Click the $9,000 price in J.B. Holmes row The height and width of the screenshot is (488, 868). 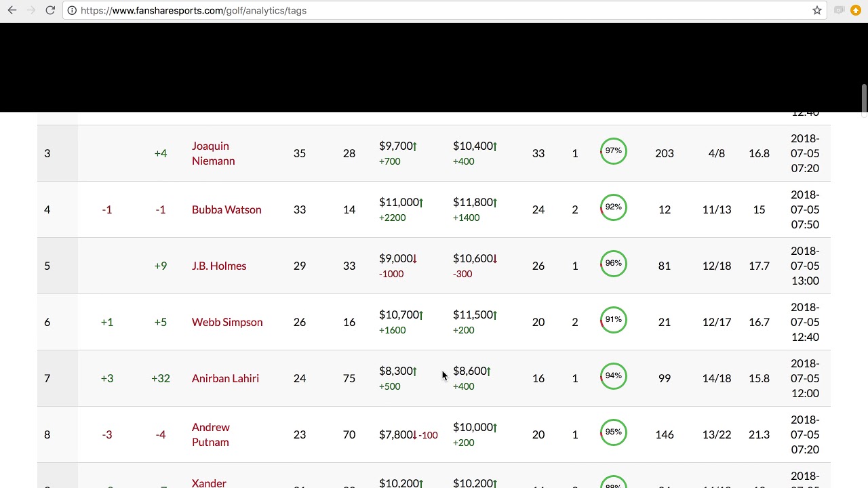[x=396, y=258]
